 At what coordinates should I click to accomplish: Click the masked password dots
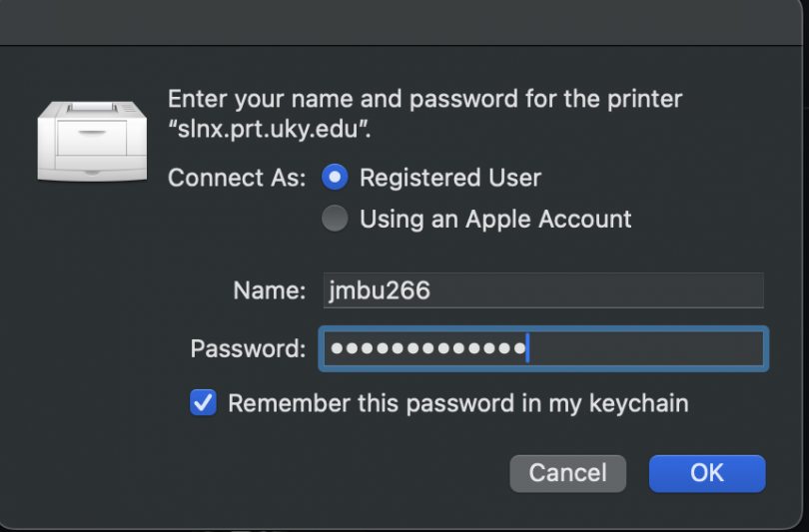pos(427,348)
